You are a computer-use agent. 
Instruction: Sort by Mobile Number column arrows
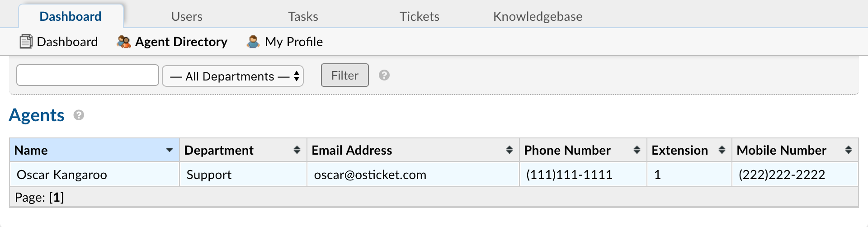tap(849, 150)
